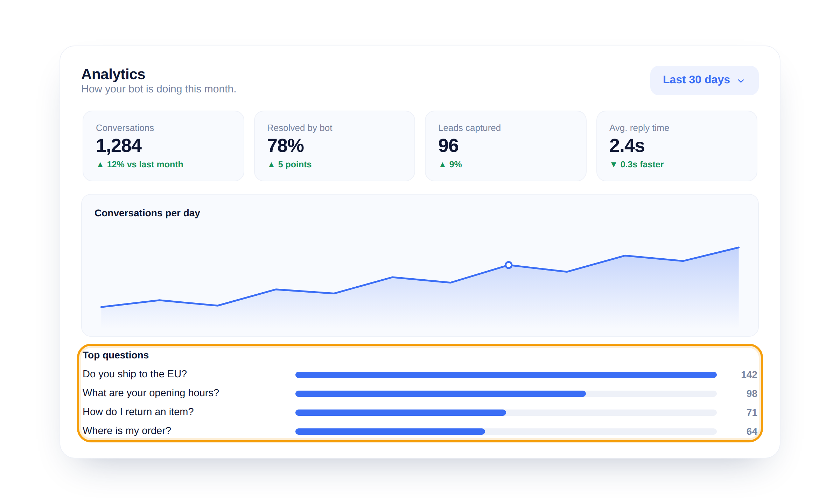This screenshot has height=504, width=840.
Task: Click the up triangle beside 9%
Action: 442,164
